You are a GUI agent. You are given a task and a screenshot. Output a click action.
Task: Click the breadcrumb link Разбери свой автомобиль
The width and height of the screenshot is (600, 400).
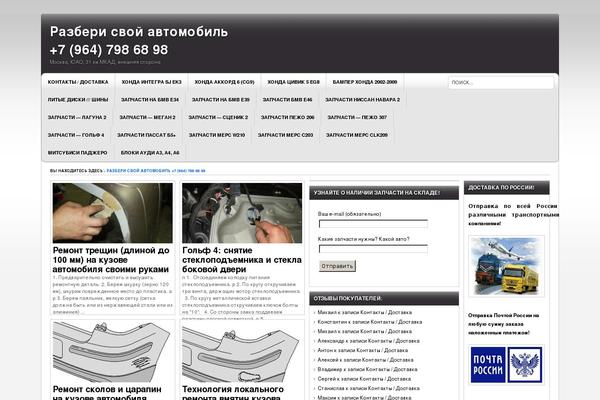coord(156,171)
